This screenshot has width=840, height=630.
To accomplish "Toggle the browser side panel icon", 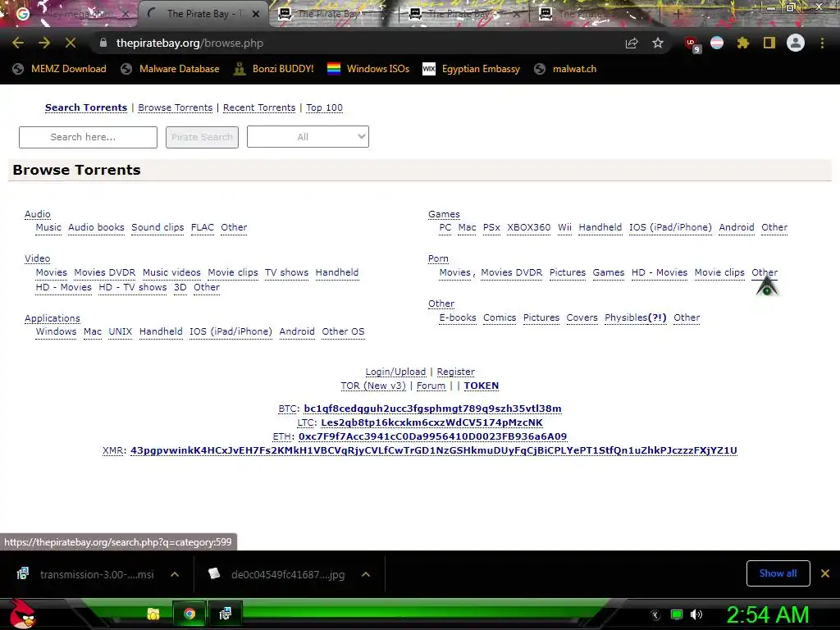I will [769, 43].
